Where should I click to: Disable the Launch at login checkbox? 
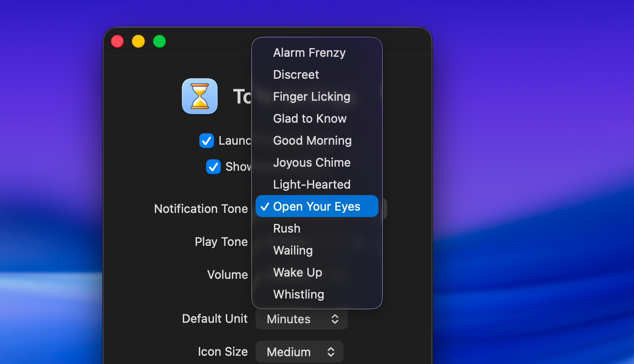(207, 141)
